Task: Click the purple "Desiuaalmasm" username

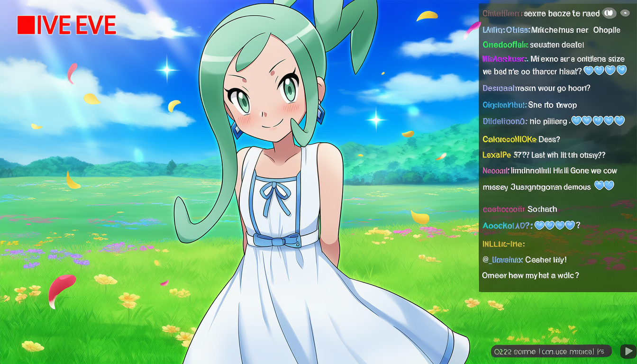Action: click(x=509, y=88)
